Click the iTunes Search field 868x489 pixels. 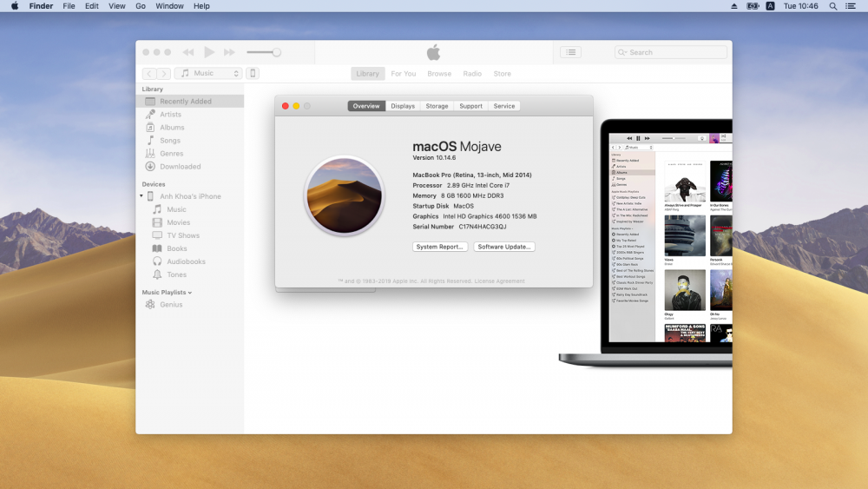tap(670, 52)
